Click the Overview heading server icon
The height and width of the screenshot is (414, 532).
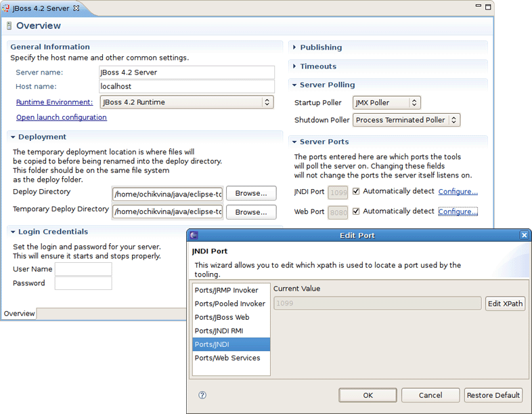pyautogui.click(x=9, y=26)
